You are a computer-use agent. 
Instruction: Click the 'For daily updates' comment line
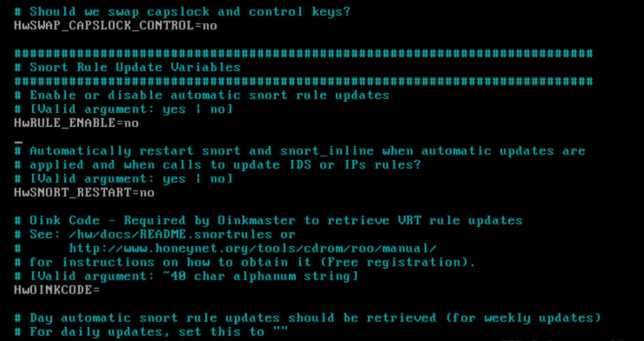tap(151, 332)
